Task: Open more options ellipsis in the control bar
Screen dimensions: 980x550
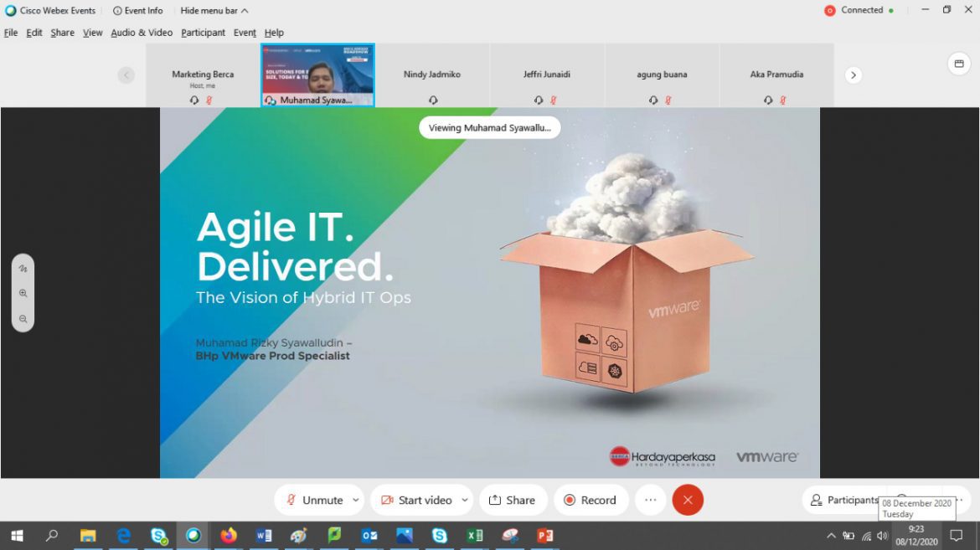Action: tap(651, 500)
